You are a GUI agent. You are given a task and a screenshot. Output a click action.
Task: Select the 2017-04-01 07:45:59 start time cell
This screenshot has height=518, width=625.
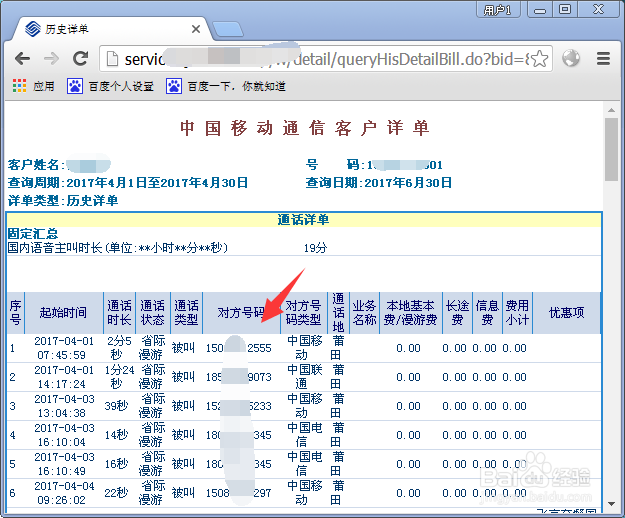point(64,348)
